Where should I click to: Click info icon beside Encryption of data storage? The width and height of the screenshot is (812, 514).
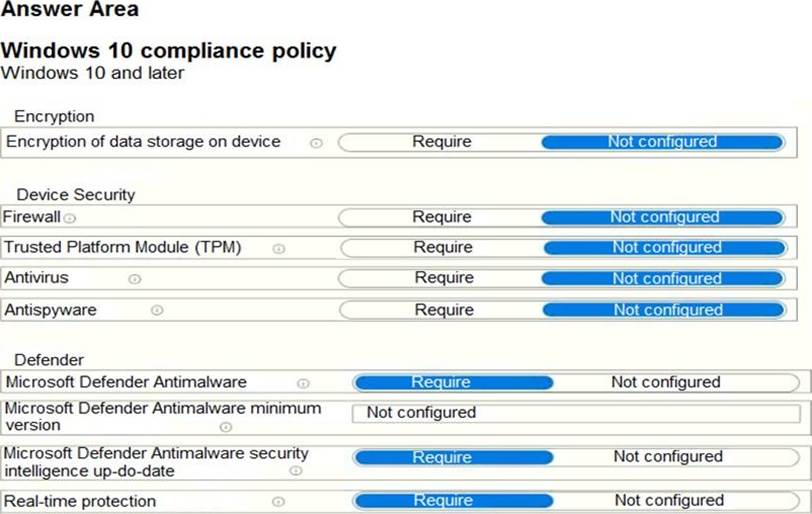coord(316,143)
